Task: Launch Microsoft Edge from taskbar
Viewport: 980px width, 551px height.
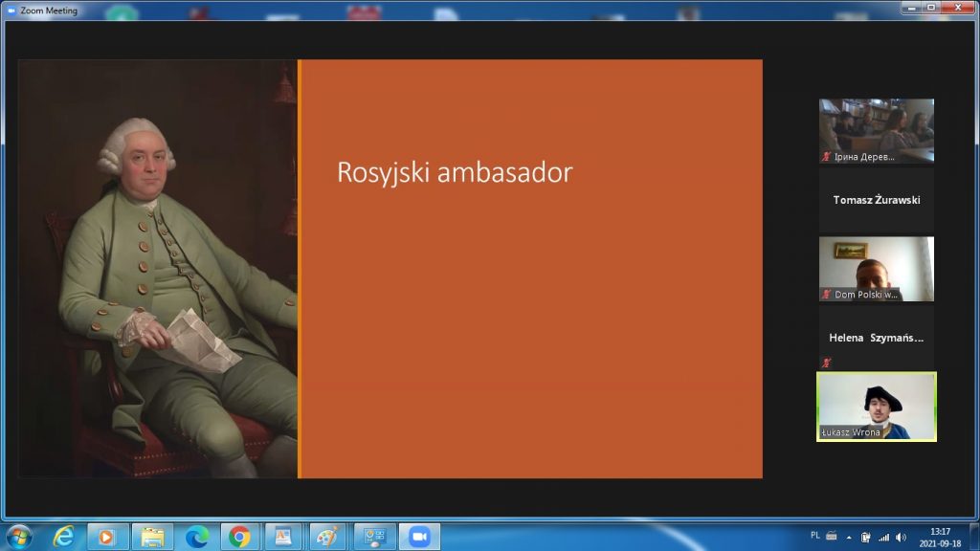Action: (x=196, y=537)
